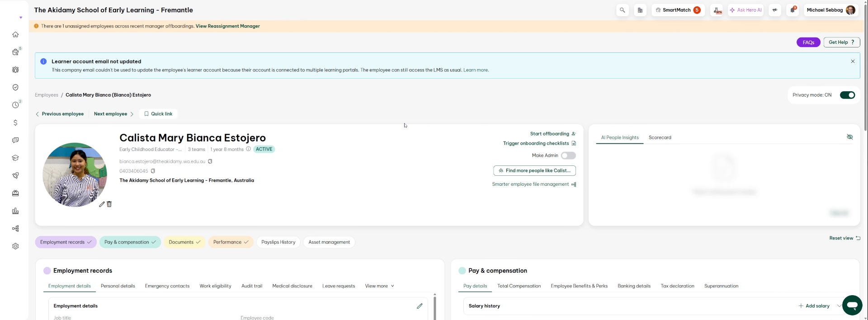Toggle the crossed-eye visibility icon in insights panel
Screen dimensions: 868x320
850,137
